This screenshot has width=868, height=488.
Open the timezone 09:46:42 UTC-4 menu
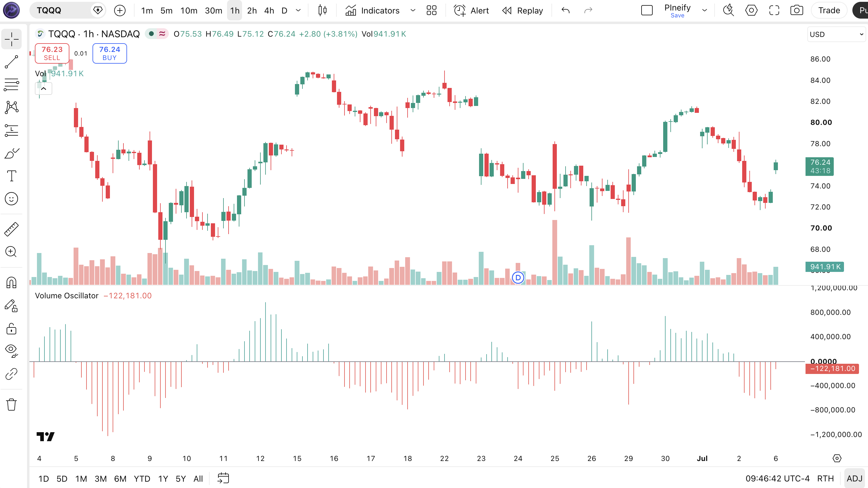tap(777, 479)
